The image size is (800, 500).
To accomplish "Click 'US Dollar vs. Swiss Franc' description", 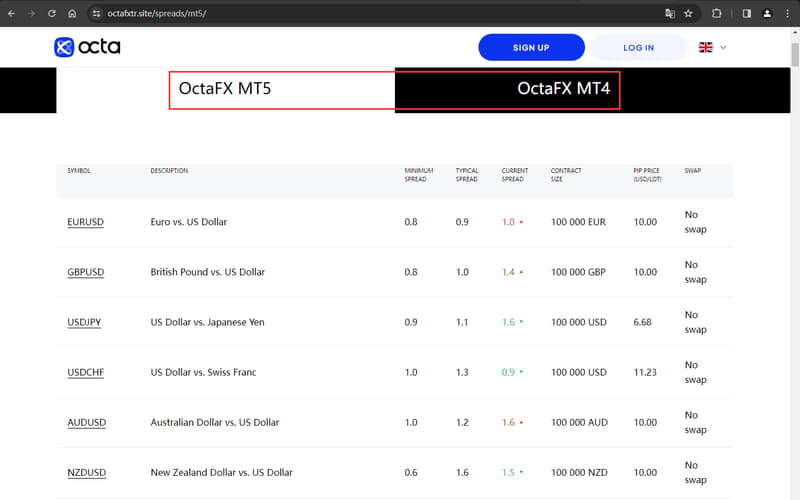I will (203, 372).
